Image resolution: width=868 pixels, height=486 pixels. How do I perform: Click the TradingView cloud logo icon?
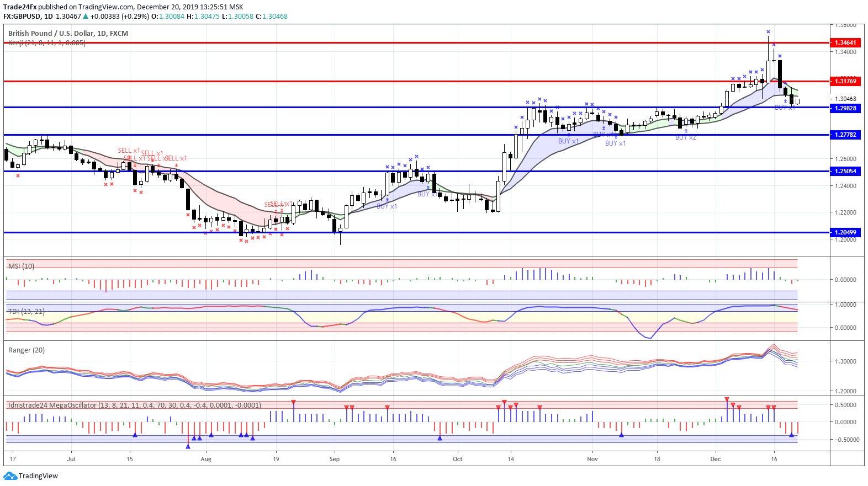(10, 476)
